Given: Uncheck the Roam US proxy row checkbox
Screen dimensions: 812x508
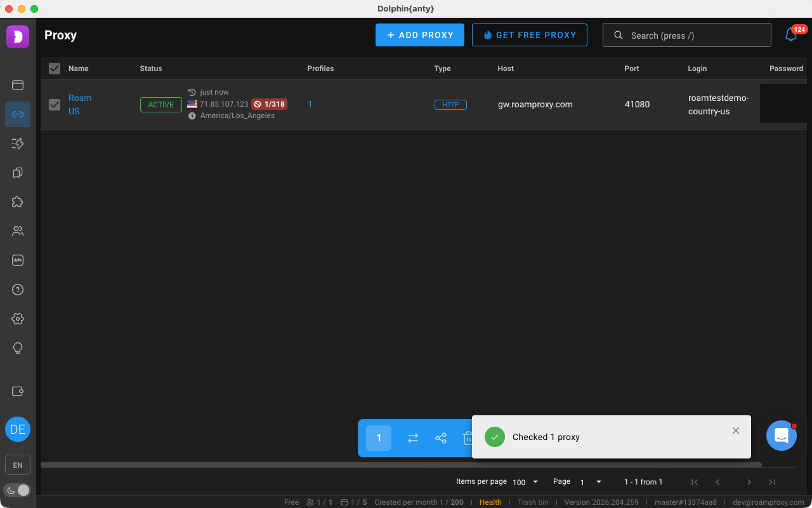Looking at the screenshot, I should pos(55,104).
